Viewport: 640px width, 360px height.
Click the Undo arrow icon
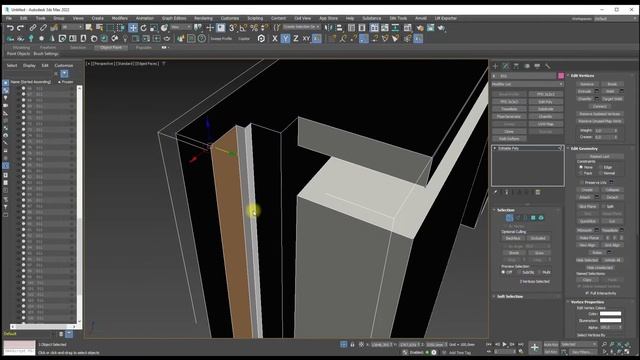click(x=10, y=28)
